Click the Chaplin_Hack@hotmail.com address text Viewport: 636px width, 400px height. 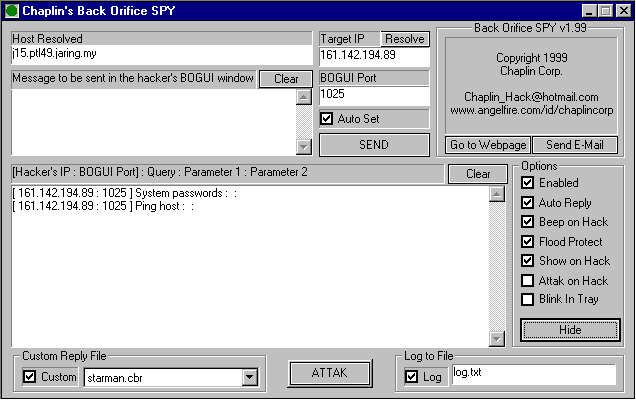(x=531, y=97)
